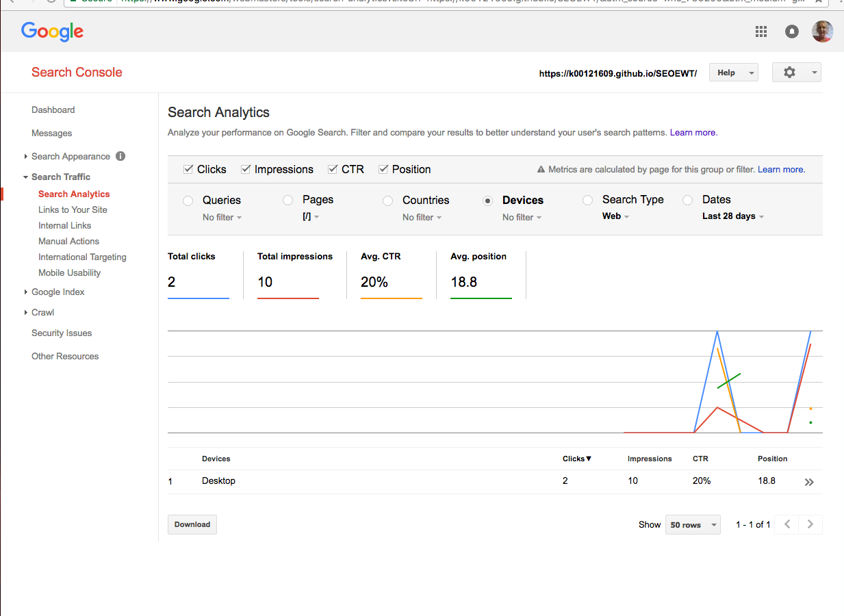Click the settings gear icon
844x616 pixels.
(789, 72)
